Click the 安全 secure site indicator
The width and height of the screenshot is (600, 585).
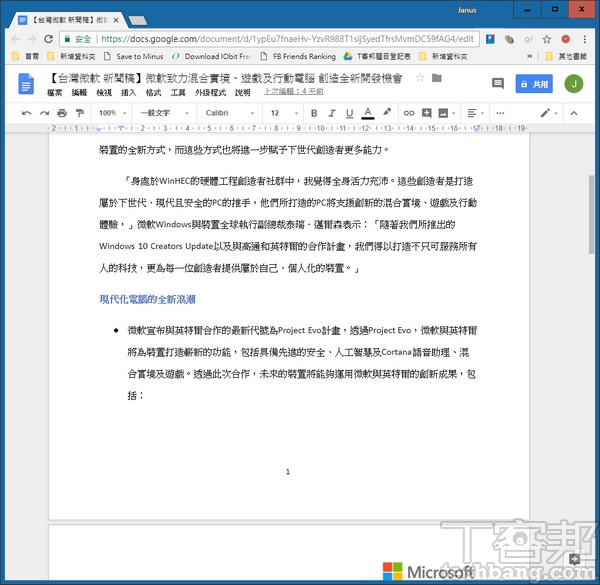pos(78,39)
